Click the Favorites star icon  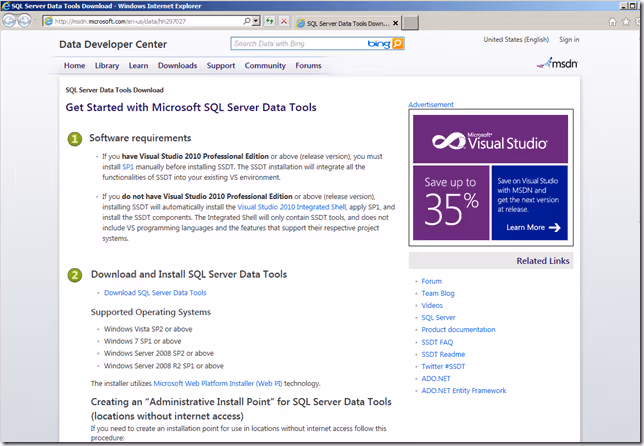click(626, 22)
